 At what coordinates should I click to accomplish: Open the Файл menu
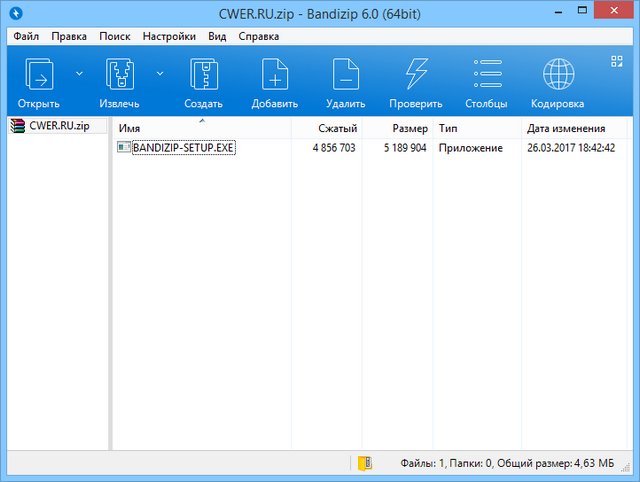26,36
